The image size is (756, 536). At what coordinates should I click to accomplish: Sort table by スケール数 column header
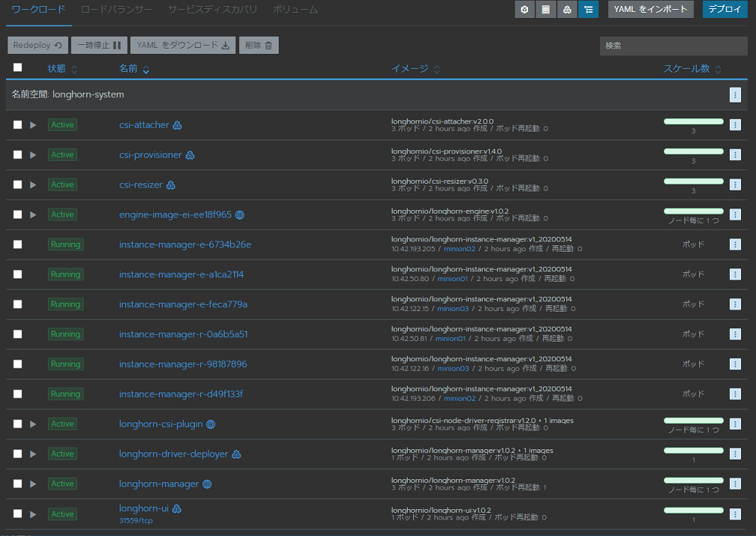tap(692, 69)
